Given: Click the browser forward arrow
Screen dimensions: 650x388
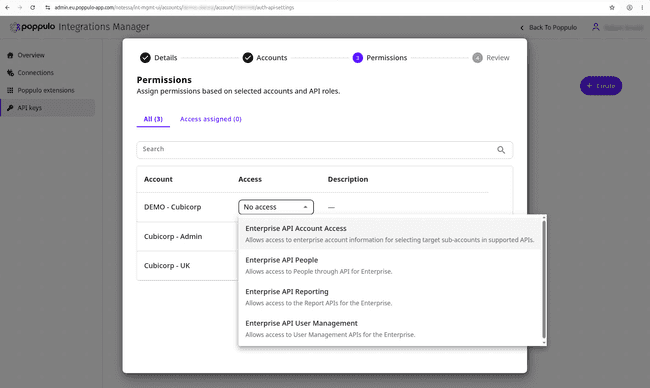Looking at the screenshot, I should click(x=19, y=7).
